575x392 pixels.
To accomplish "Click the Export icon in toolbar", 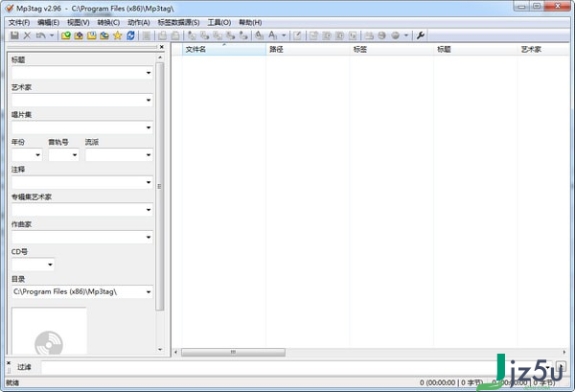I will 313,35.
